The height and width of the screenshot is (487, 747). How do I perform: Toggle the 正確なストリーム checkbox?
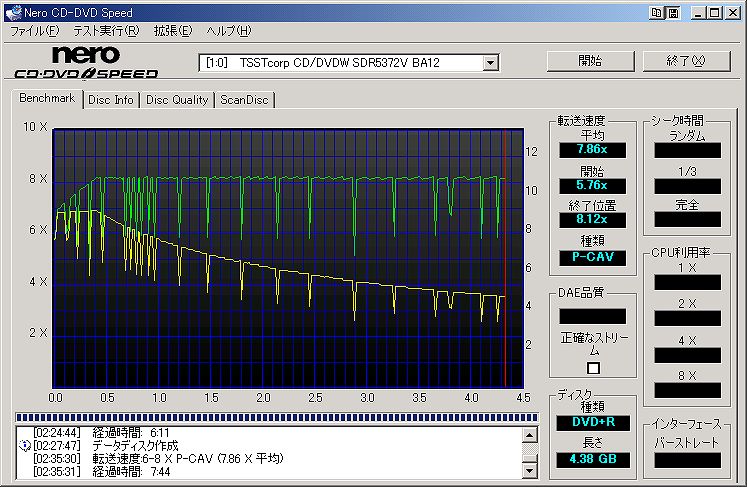click(593, 368)
